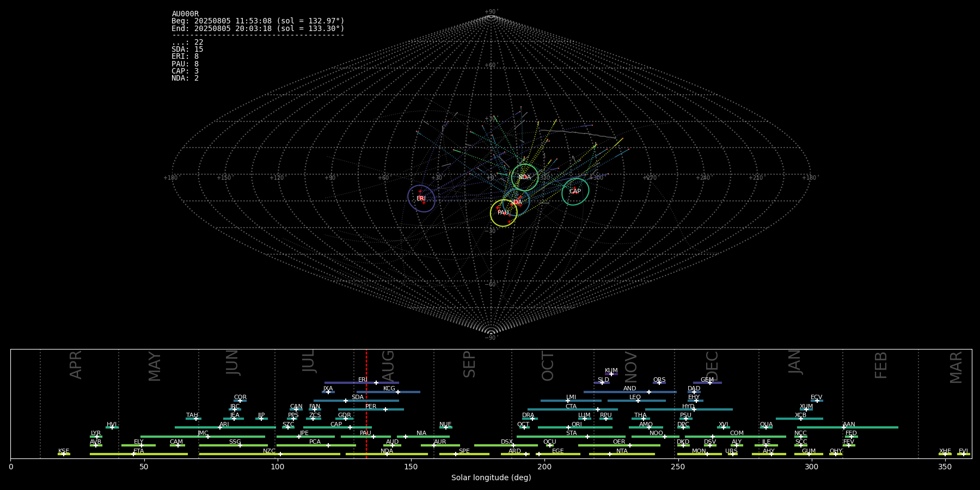This screenshot has width=980, height=490.
Task: Click the AND shower label in timeline
Action: point(630,389)
